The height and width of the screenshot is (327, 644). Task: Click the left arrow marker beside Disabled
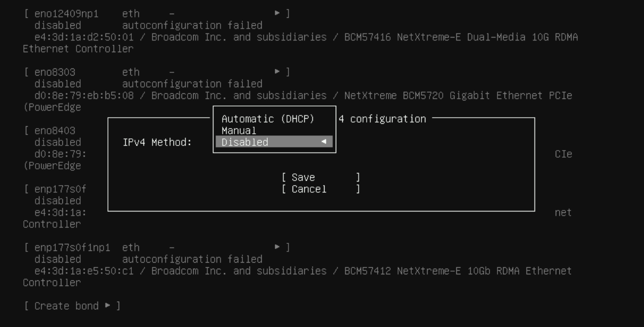coord(324,142)
